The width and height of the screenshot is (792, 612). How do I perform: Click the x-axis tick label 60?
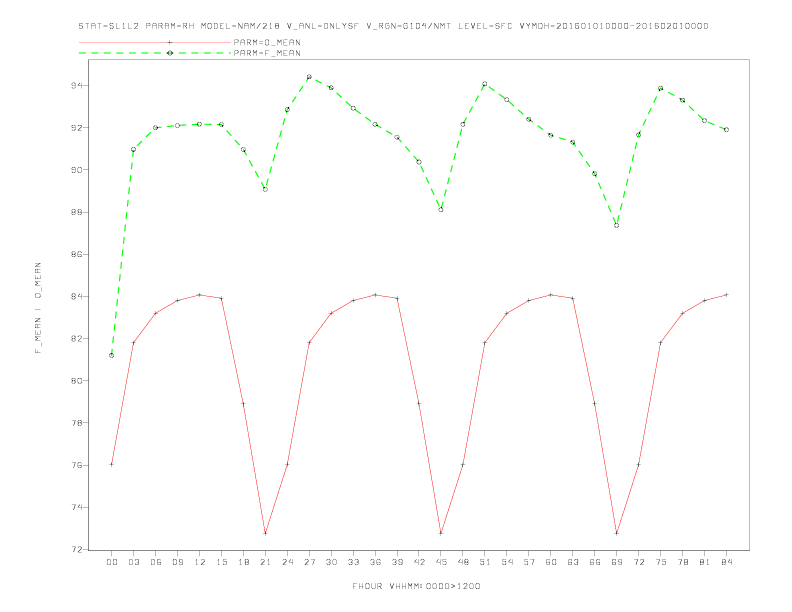[551, 562]
